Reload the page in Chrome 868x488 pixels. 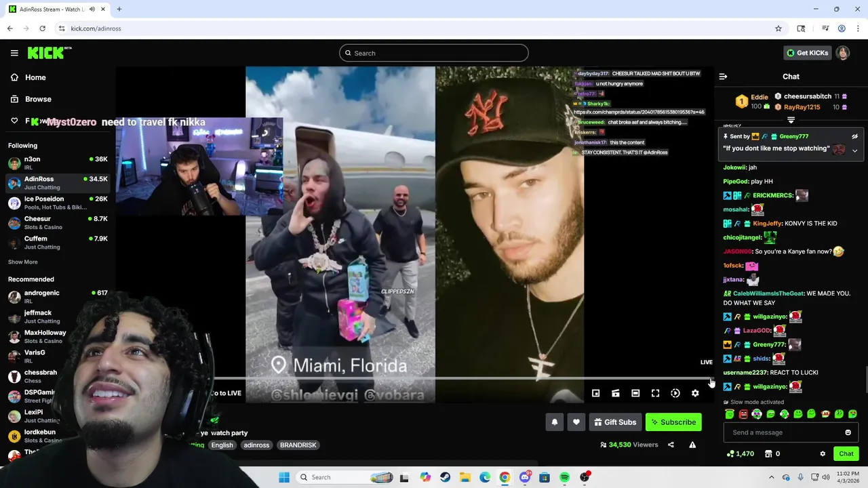pyautogui.click(x=42, y=28)
